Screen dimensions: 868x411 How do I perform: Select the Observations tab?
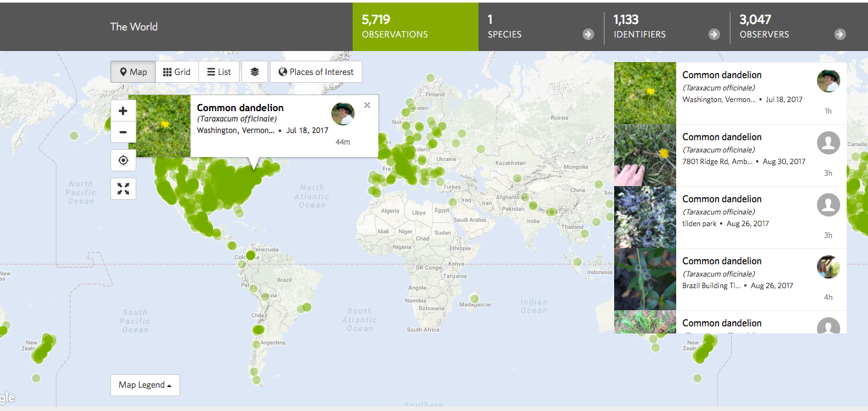tap(415, 26)
